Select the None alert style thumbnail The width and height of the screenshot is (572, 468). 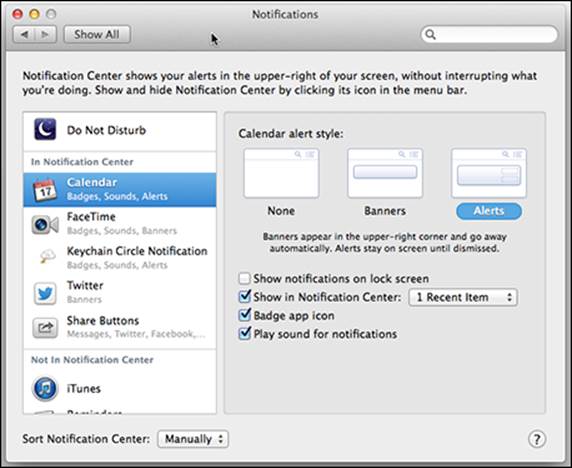click(x=281, y=173)
